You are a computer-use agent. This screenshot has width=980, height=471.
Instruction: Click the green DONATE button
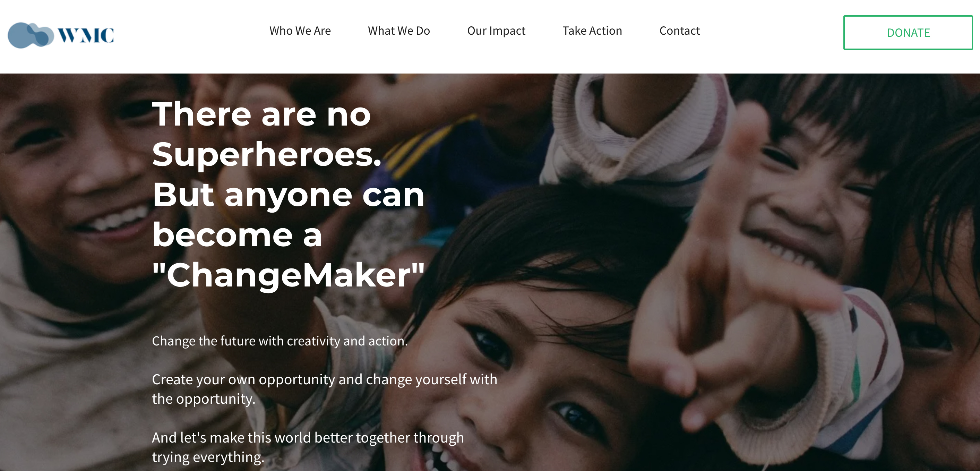pyautogui.click(x=908, y=33)
